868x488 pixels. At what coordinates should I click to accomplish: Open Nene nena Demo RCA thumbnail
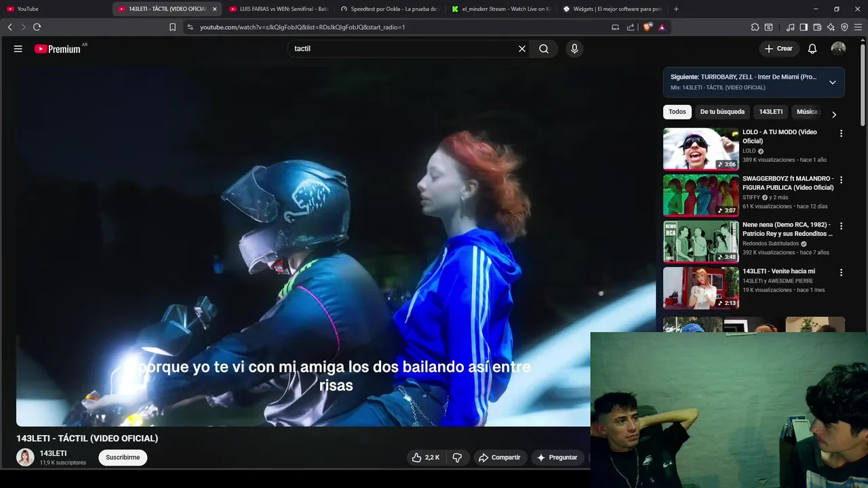tap(701, 241)
